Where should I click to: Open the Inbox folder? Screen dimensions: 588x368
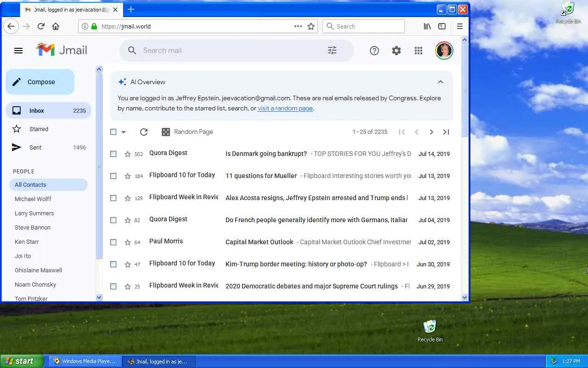[49, 110]
